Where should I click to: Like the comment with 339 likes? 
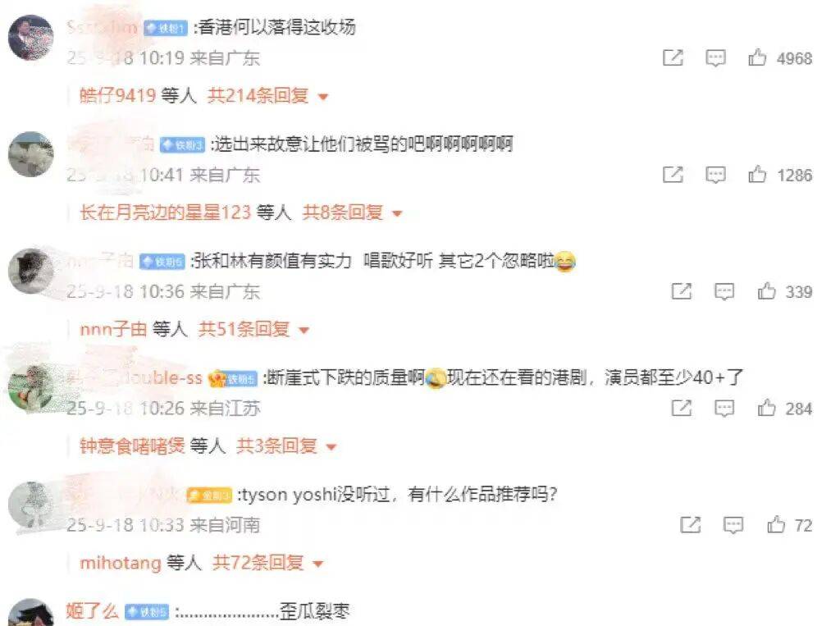click(x=766, y=291)
